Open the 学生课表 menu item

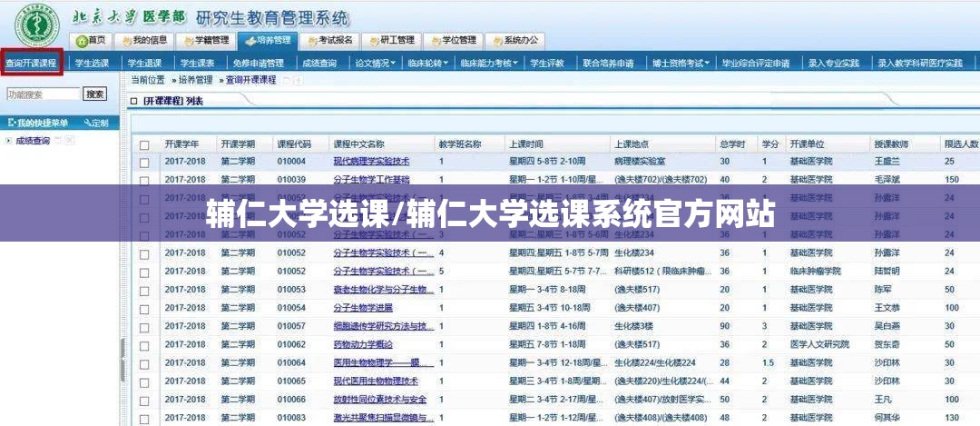pos(197,64)
